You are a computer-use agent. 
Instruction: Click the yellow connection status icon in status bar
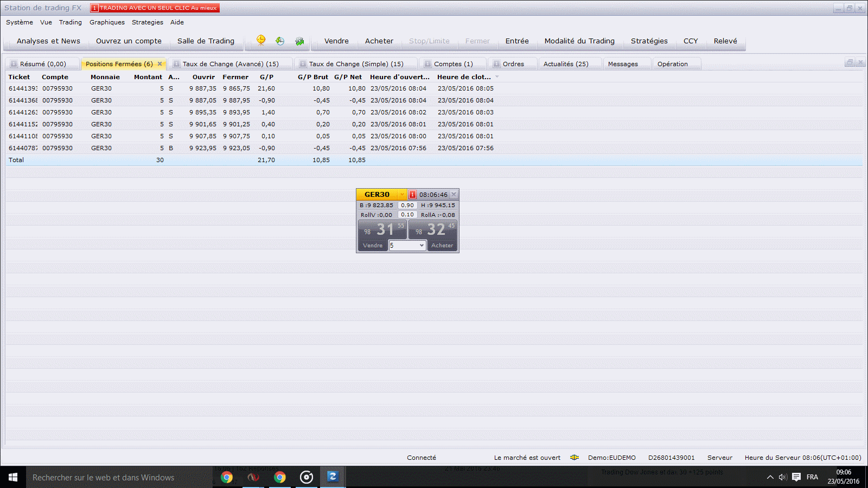575,458
